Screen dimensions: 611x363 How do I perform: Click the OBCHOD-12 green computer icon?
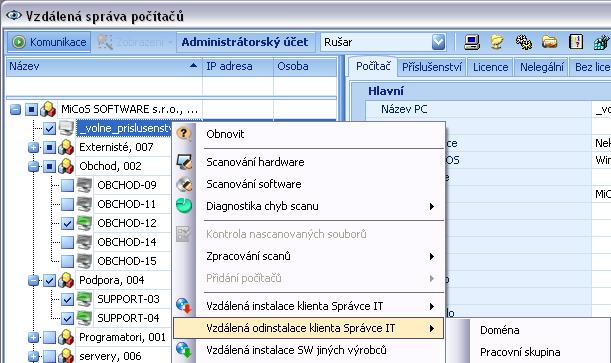tap(84, 223)
